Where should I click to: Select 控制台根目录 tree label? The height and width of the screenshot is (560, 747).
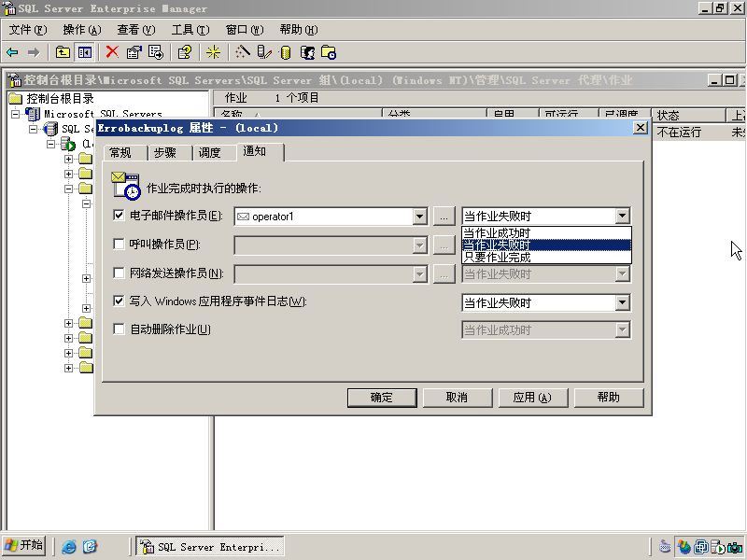[x=60, y=99]
